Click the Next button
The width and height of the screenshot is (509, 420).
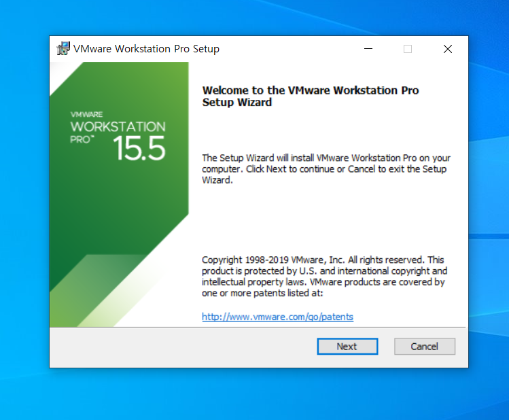click(347, 347)
